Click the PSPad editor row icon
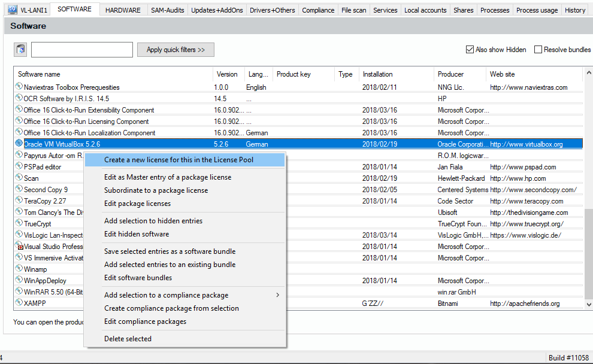 click(x=19, y=166)
